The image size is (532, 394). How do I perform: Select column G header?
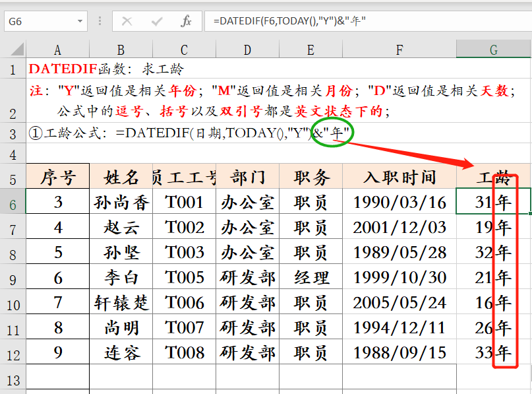(494, 50)
